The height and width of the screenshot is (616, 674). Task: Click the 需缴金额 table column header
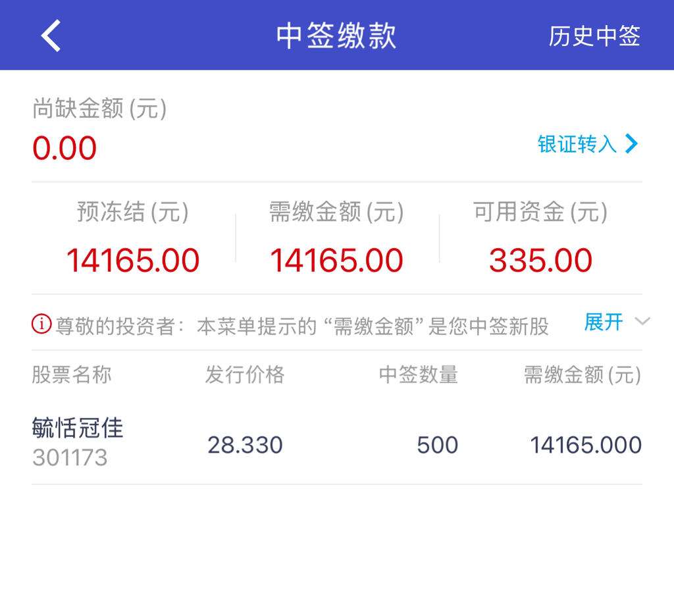click(582, 375)
